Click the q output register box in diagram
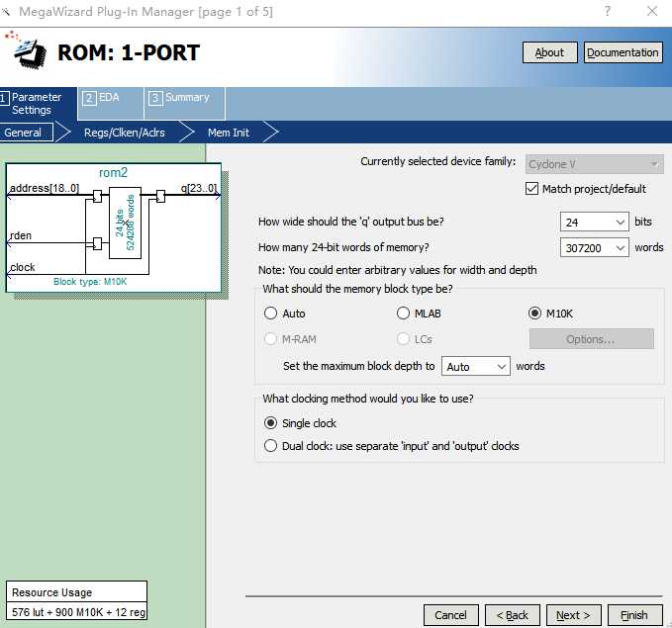672x628 pixels. pyautogui.click(x=160, y=196)
